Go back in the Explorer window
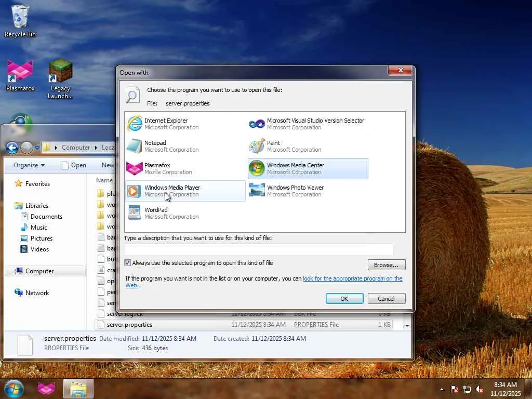Image resolution: width=532 pixels, height=399 pixels. pyautogui.click(x=12, y=148)
